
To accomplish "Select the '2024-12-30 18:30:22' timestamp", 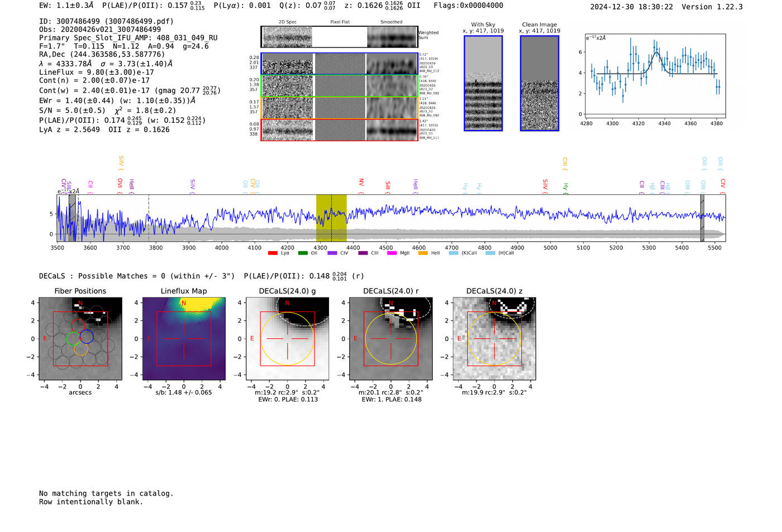I will [632, 7].
